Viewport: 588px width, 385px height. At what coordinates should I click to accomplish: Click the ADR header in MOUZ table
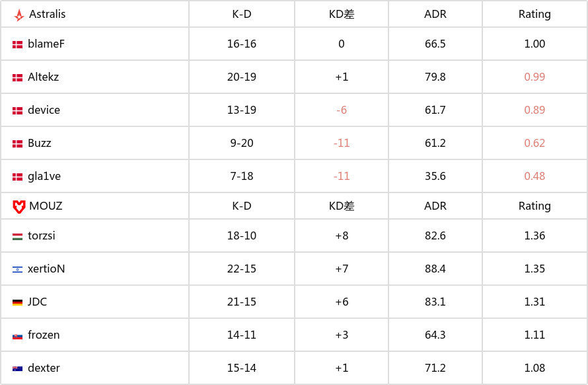[x=435, y=206]
